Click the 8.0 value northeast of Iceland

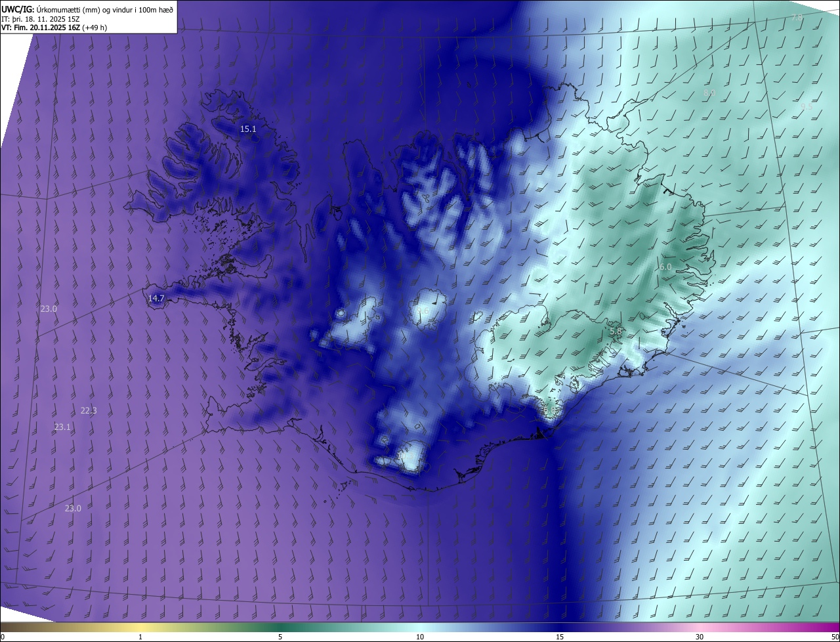point(709,94)
